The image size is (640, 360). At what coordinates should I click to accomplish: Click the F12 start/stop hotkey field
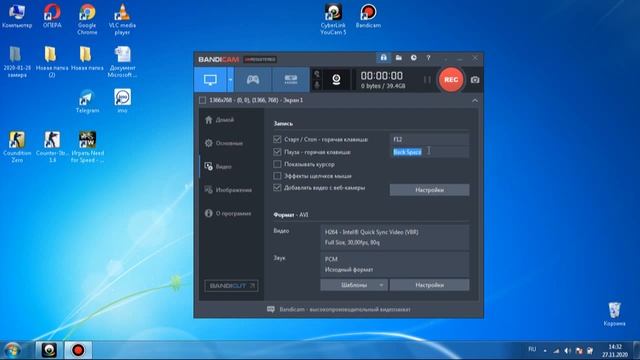tap(429, 139)
